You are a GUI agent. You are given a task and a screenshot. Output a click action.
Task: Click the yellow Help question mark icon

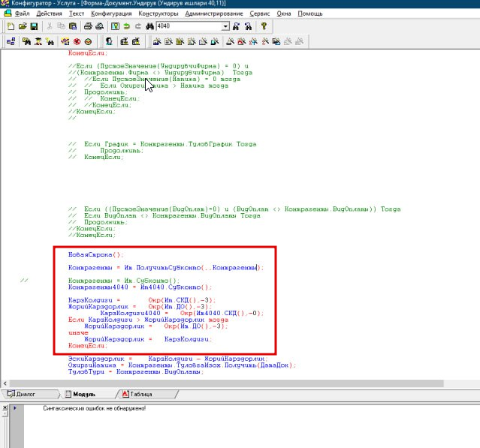264,26
